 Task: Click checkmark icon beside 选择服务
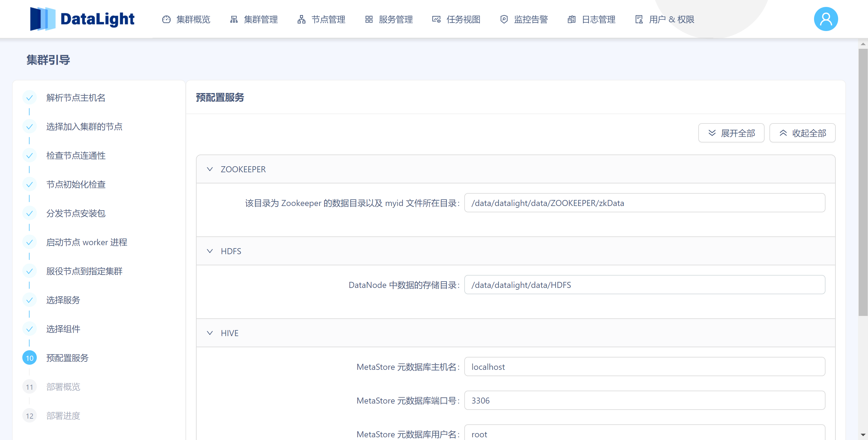(29, 300)
